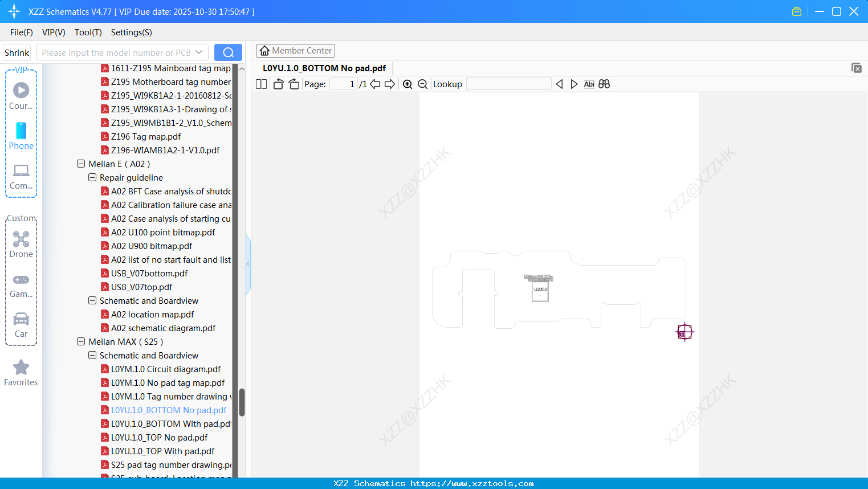Rotate the page counterclockwise
Screen dimensions: 868x489
click(x=278, y=83)
